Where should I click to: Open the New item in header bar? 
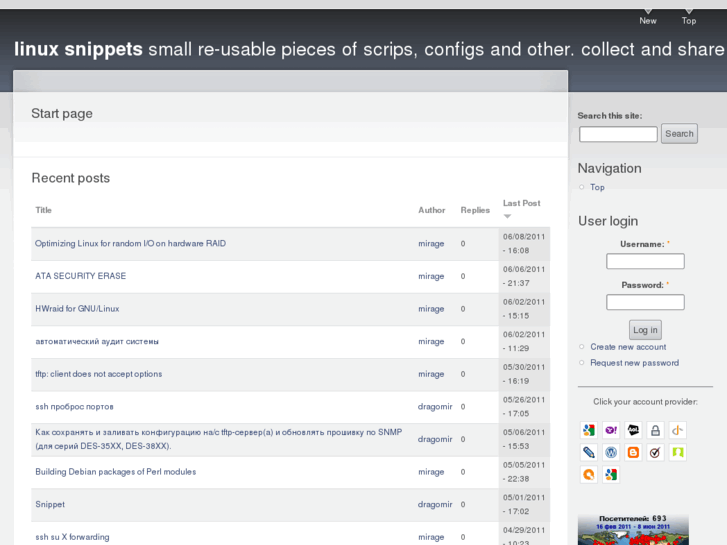[x=648, y=20]
